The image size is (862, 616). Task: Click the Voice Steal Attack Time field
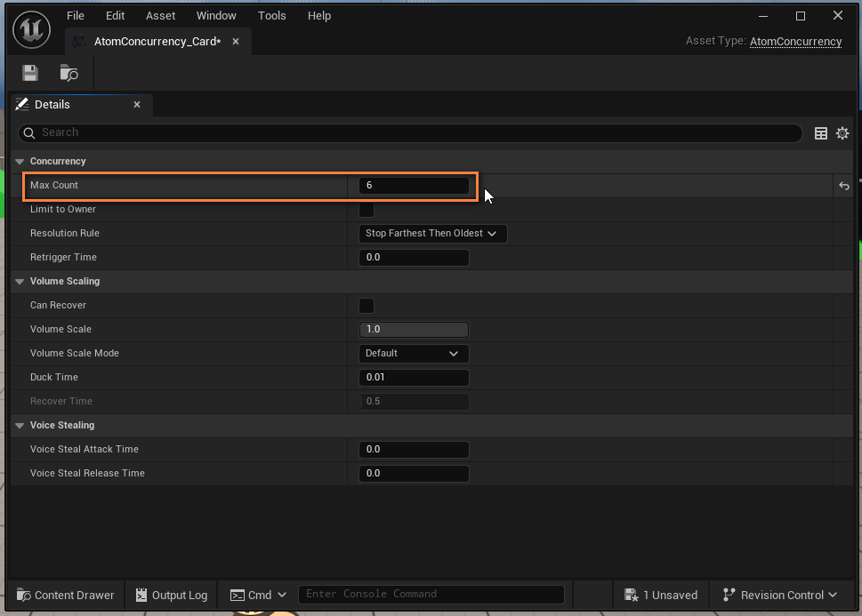tap(414, 449)
